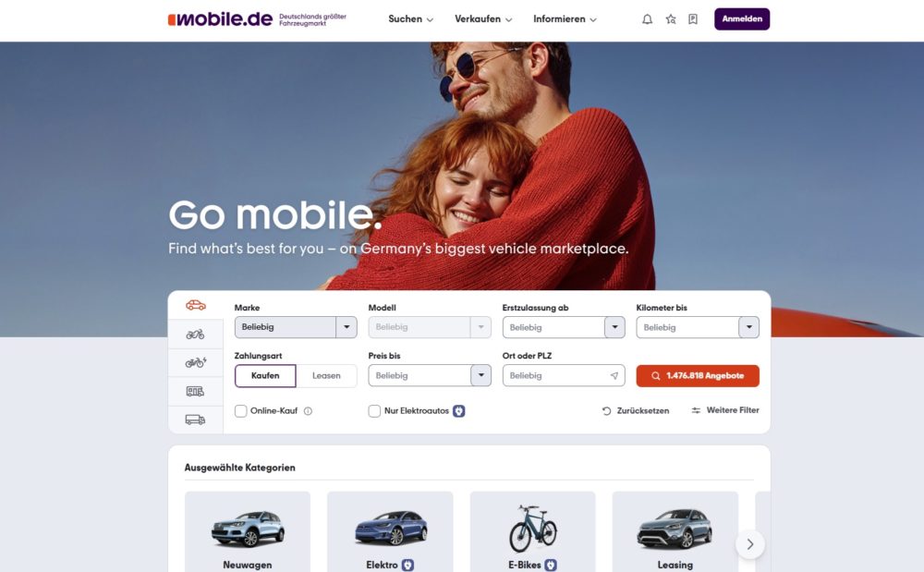This screenshot has width=924, height=572.
Task: Open the Kilometer bis dropdown
Action: [x=698, y=327]
